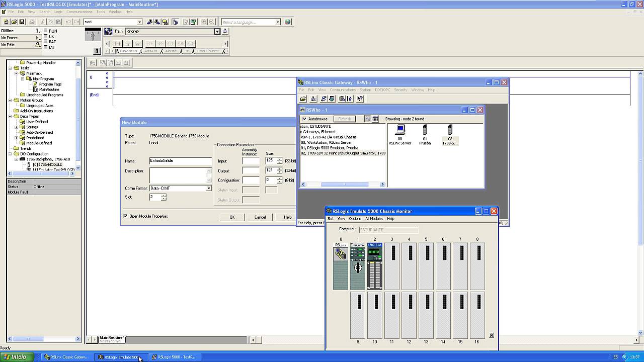Open the svr1 search combo box dropdown
The width and height of the screenshot is (644, 362).
pyautogui.click(x=140, y=22)
